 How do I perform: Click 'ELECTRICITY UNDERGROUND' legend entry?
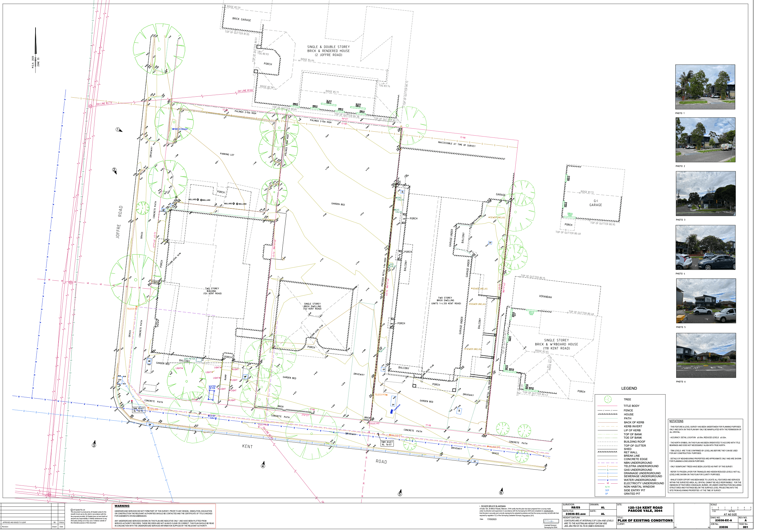(644, 483)
